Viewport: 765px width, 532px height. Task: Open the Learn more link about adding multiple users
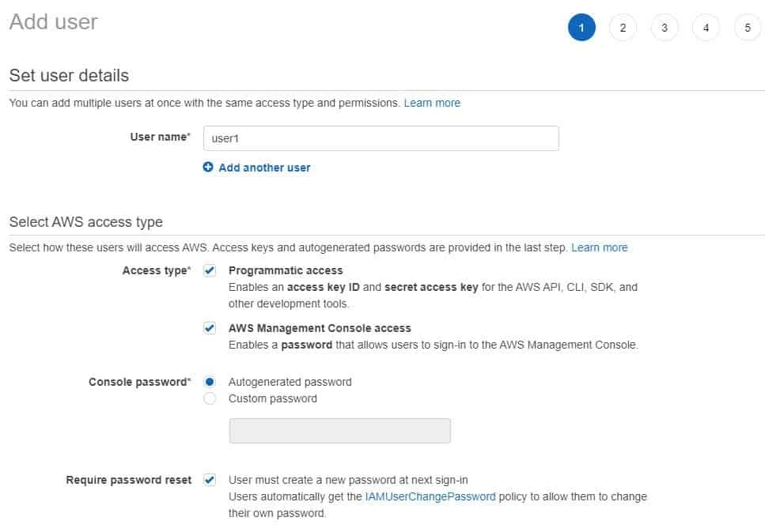pos(432,102)
